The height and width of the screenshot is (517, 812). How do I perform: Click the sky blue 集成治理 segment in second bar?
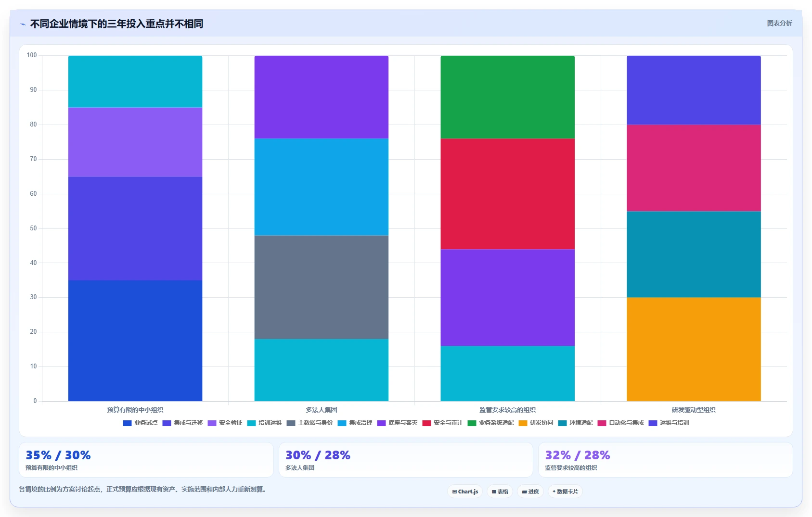click(322, 187)
